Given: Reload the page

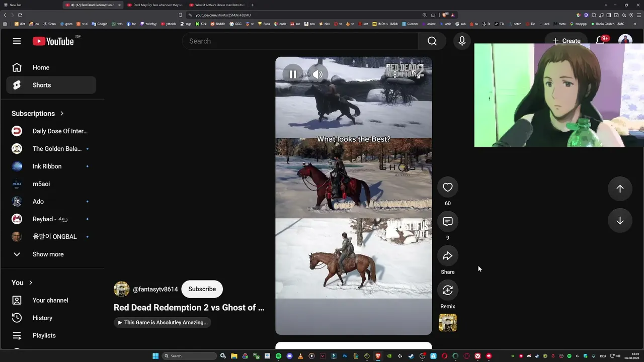Looking at the screenshot, I should (20, 15).
